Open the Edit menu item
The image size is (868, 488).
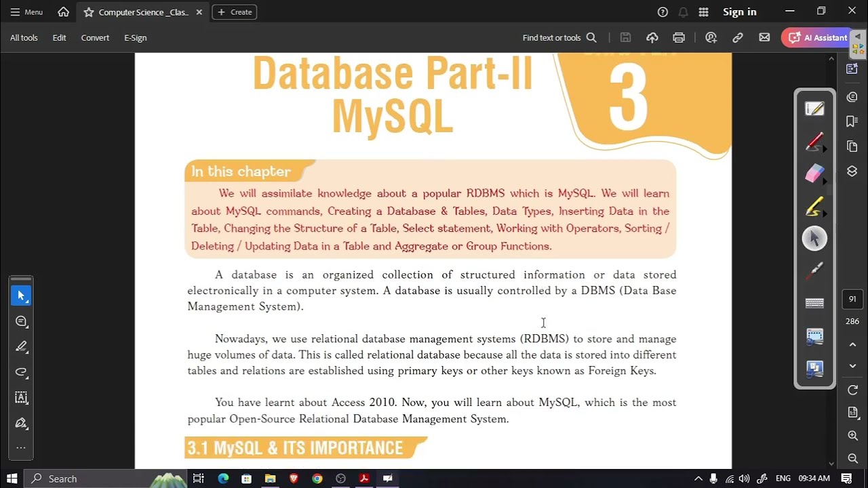tap(59, 38)
